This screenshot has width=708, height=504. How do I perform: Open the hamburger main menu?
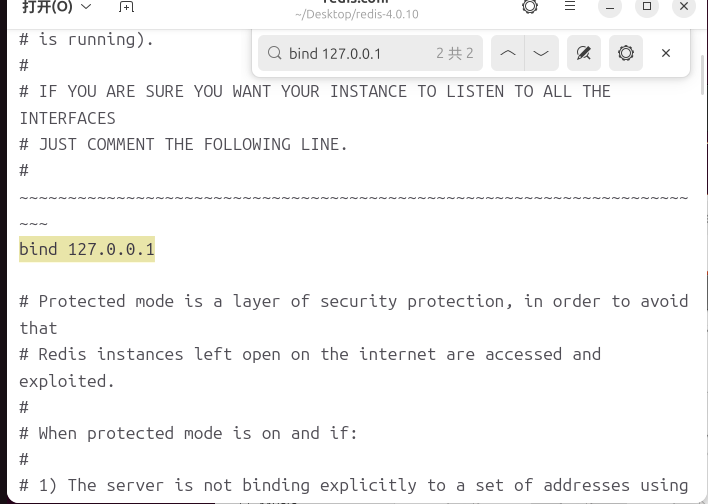point(570,6)
